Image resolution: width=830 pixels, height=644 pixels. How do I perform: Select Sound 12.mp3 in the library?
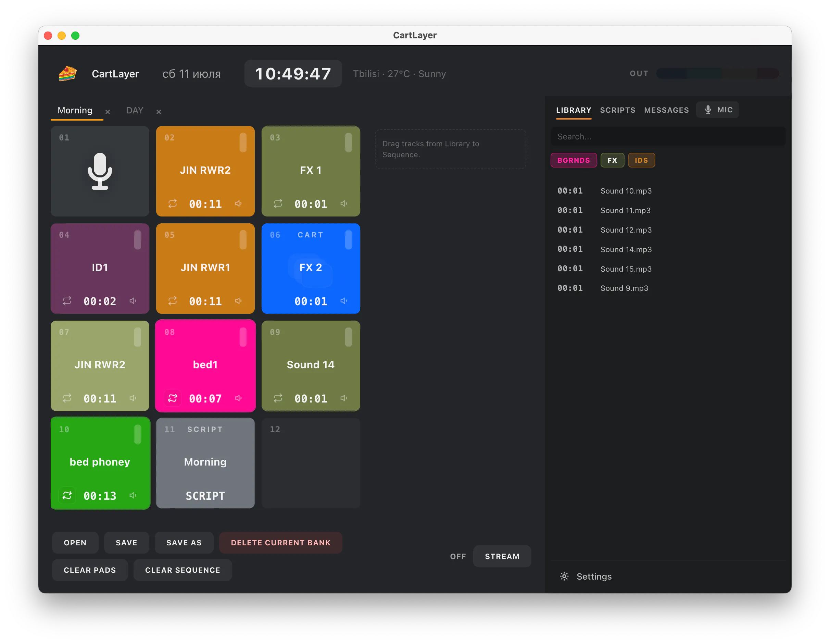point(668,230)
